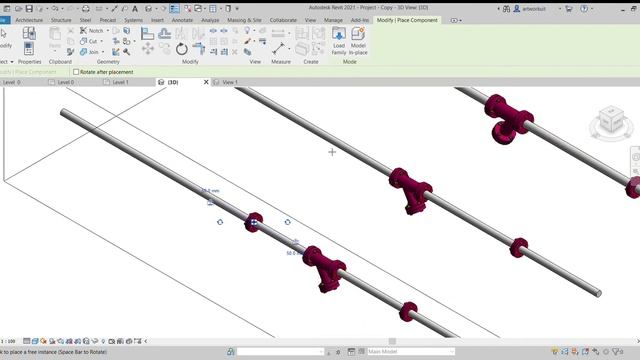The width and height of the screenshot is (640, 360).
Task: Expand the Join geometry dropdown
Action: (103, 52)
